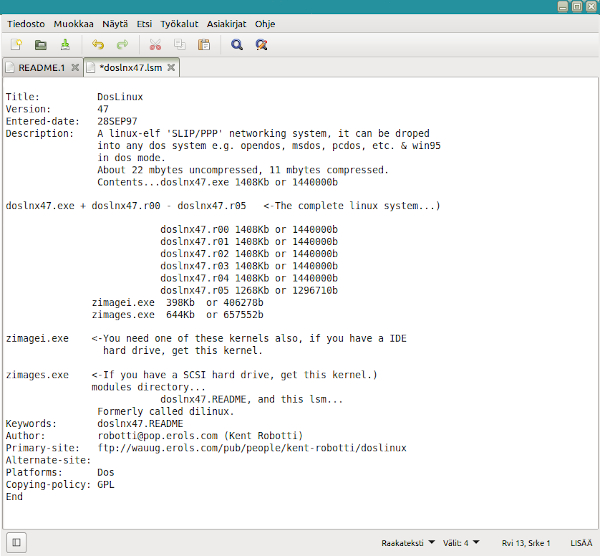Click Platforms value Dos
Viewport: 600px width, 556px height.
point(106,473)
